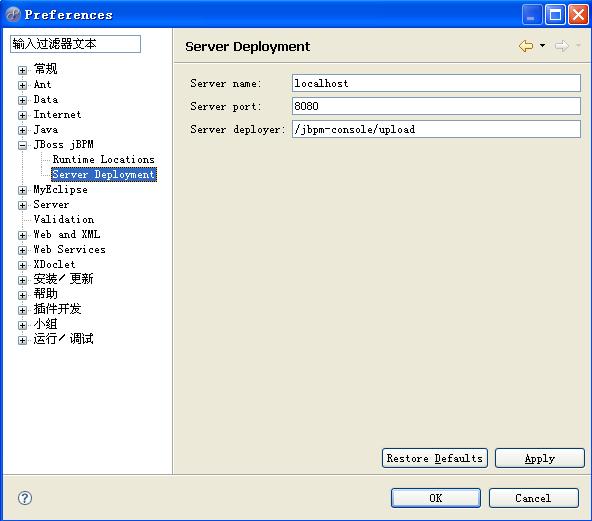Image resolution: width=592 pixels, height=521 pixels.
Task: Select the Server Deployment tree item
Action: coord(104,174)
